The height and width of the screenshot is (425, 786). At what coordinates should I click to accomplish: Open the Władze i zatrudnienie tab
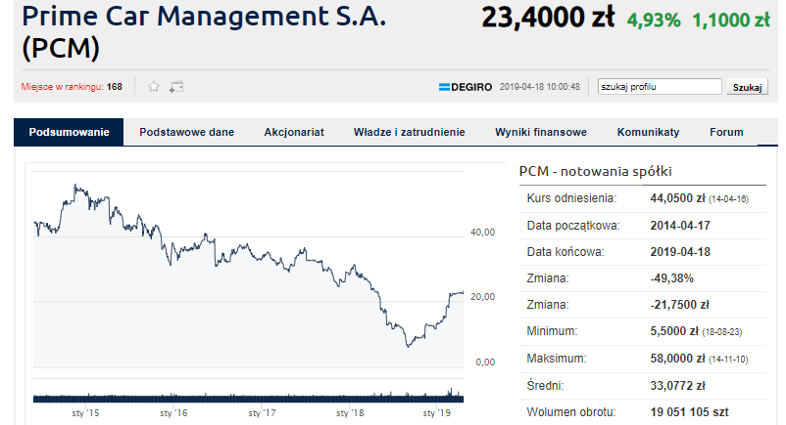point(409,132)
